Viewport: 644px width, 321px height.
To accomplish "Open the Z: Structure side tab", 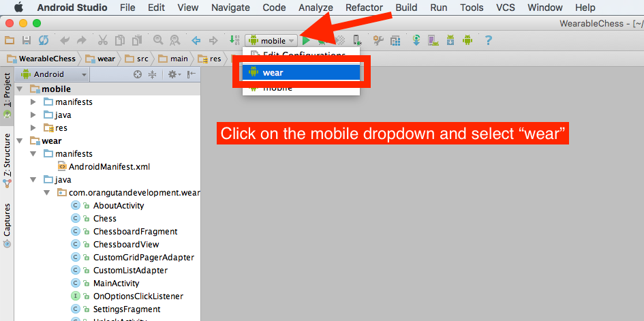I will coord(7,161).
